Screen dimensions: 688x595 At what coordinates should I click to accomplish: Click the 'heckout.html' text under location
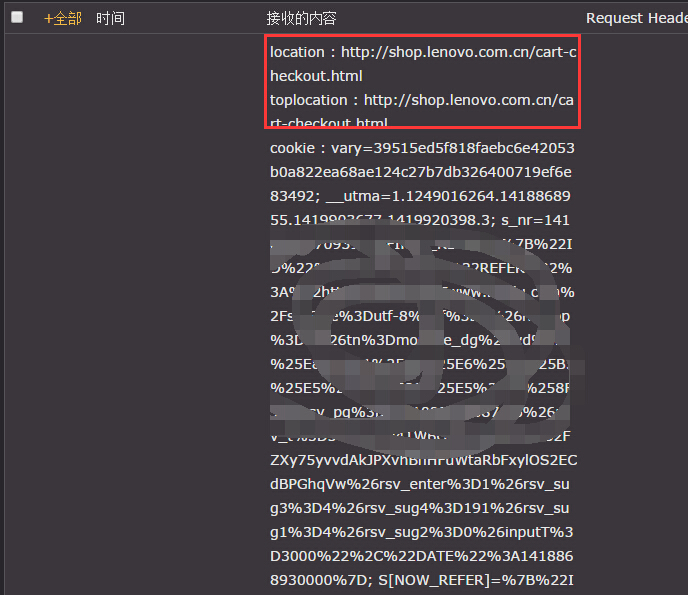click(316, 76)
